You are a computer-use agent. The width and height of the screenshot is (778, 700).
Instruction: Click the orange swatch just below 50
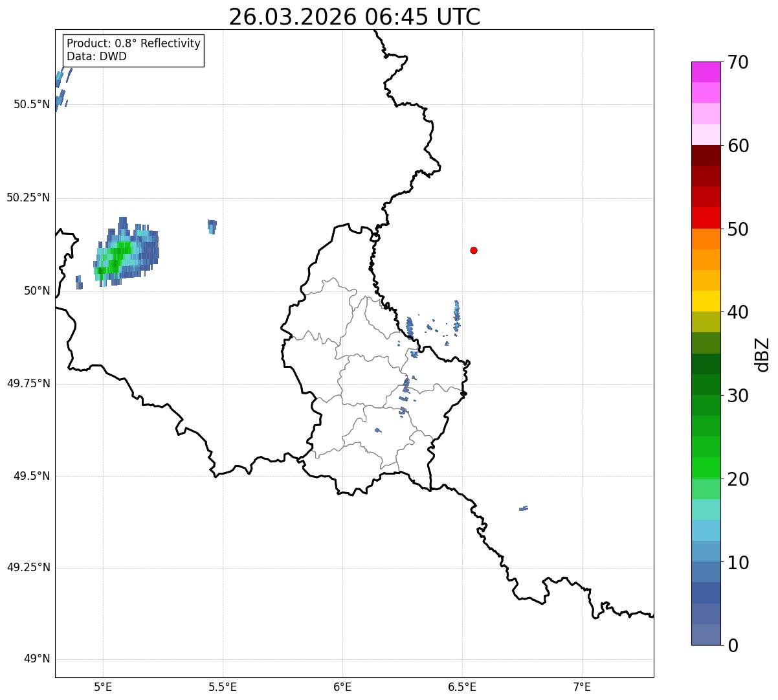click(x=706, y=239)
